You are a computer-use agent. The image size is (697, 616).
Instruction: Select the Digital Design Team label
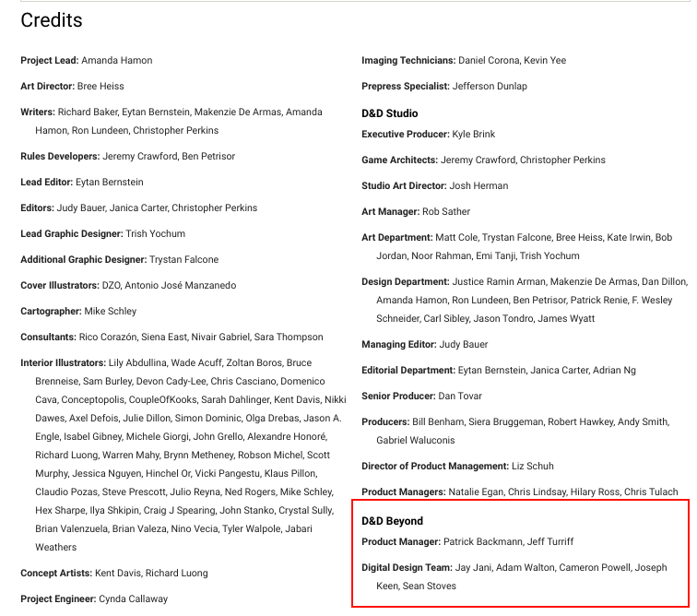[x=407, y=567]
